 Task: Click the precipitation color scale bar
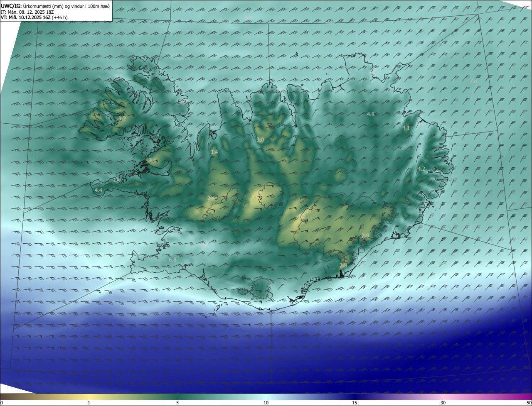[x=266, y=396]
